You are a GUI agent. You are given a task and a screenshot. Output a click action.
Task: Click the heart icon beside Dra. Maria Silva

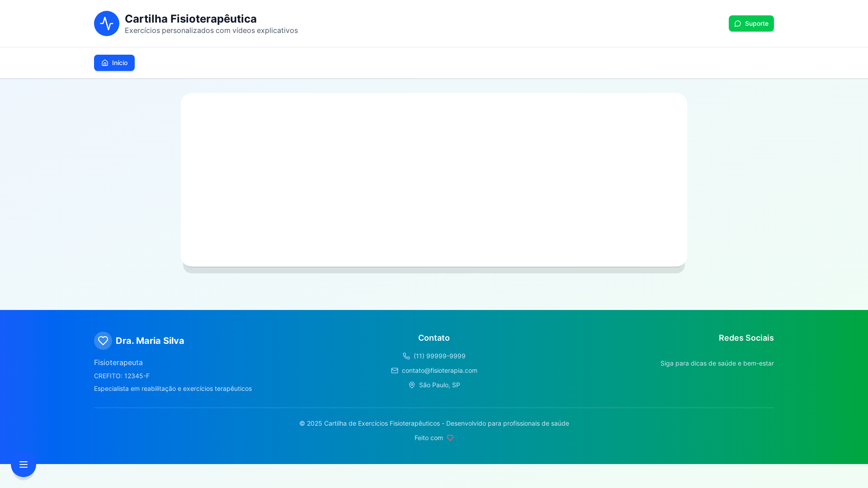pos(103,341)
